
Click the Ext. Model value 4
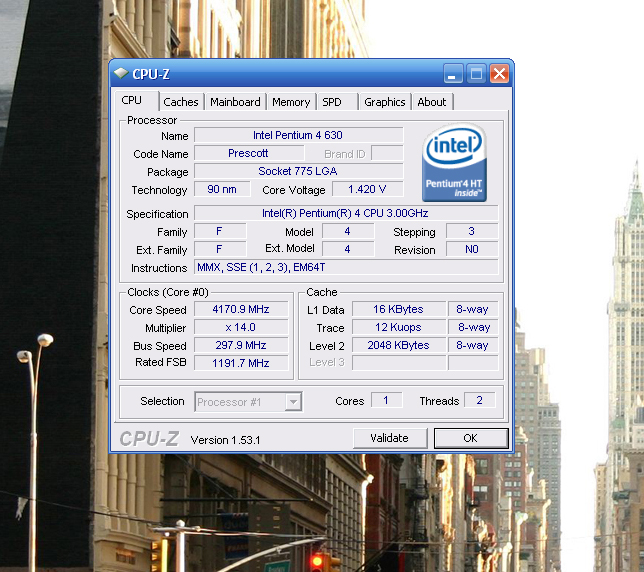[348, 249]
